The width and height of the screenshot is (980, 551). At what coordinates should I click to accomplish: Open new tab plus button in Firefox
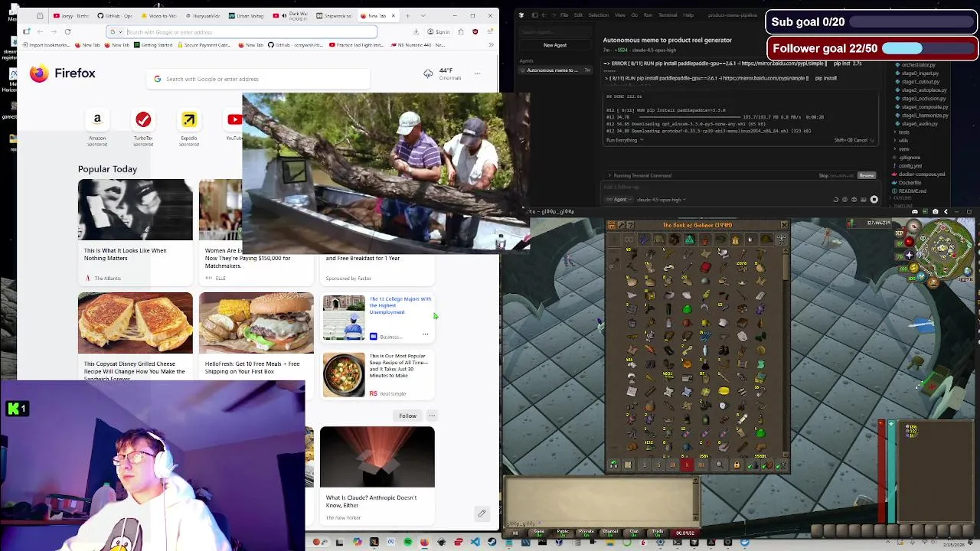click(407, 15)
